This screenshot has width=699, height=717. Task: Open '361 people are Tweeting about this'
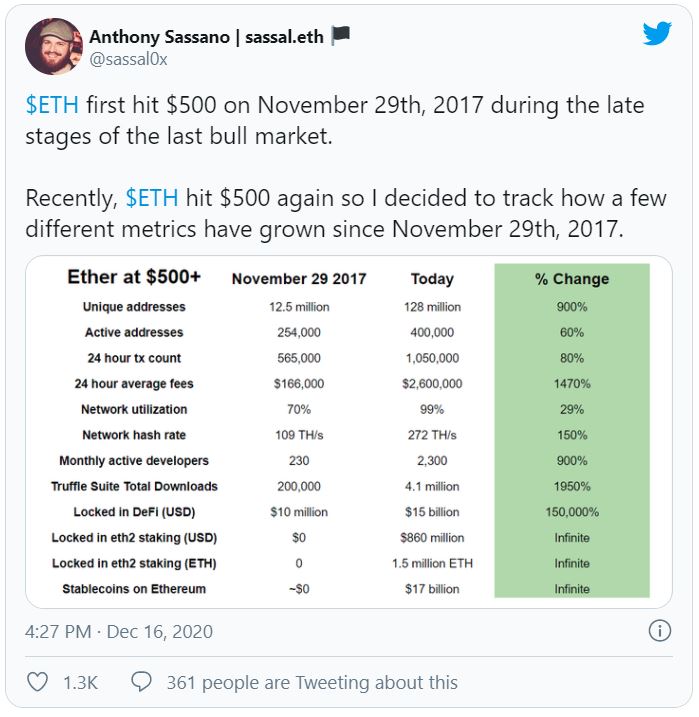point(312,682)
